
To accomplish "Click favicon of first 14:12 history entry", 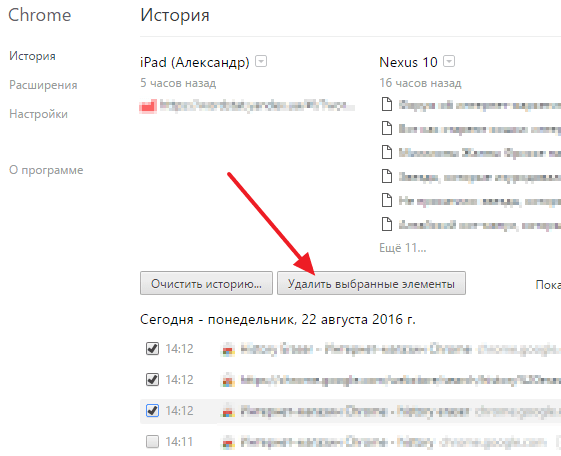I will point(228,349).
